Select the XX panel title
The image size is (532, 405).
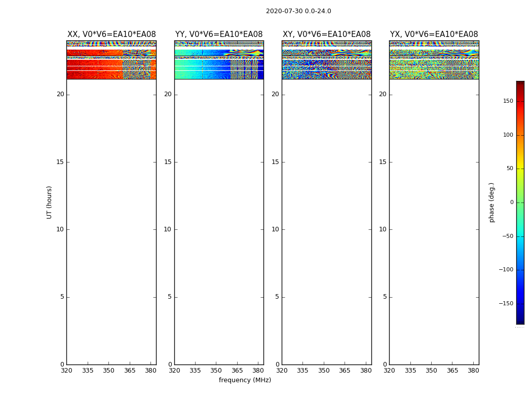(111, 34)
